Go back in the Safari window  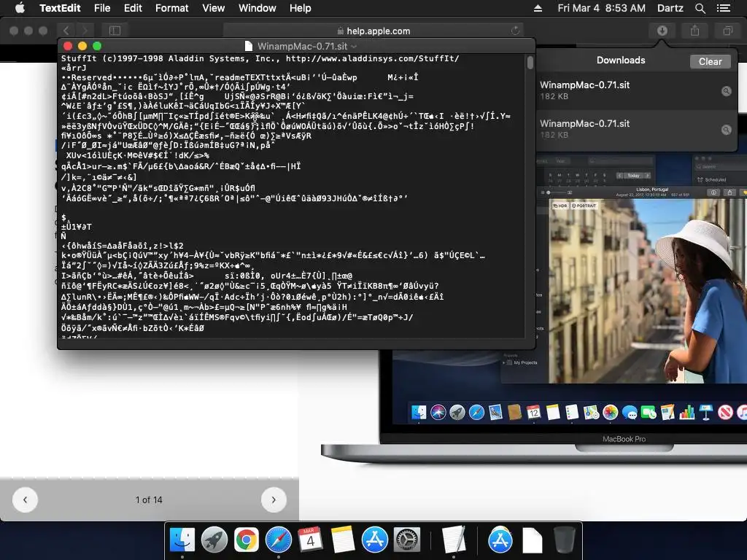66,31
